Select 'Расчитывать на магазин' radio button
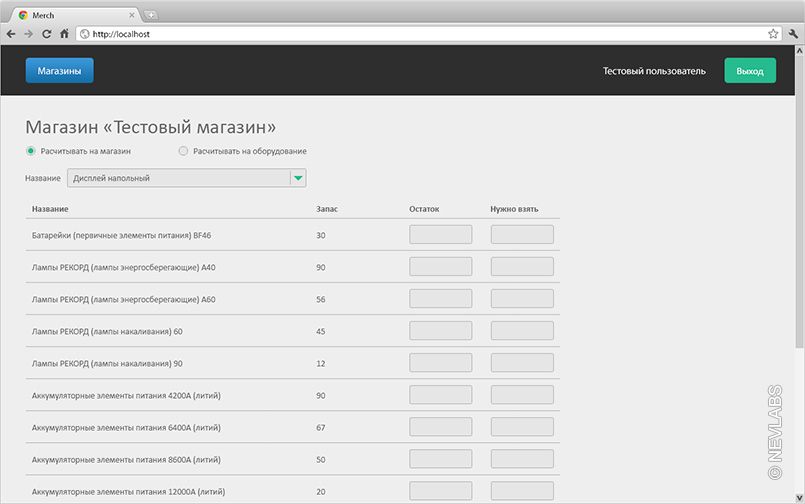The image size is (805, 504). click(x=31, y=151)
